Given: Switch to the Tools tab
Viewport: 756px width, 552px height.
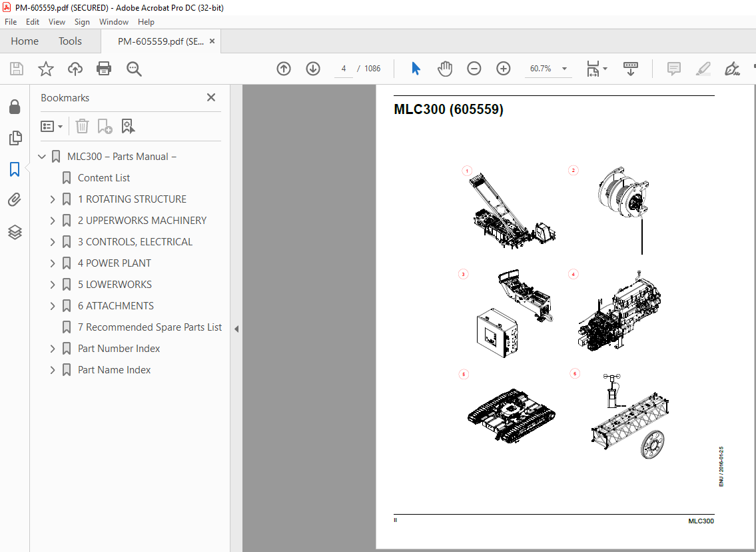Looking at the screenshot, I should click(x=71, y=41).
